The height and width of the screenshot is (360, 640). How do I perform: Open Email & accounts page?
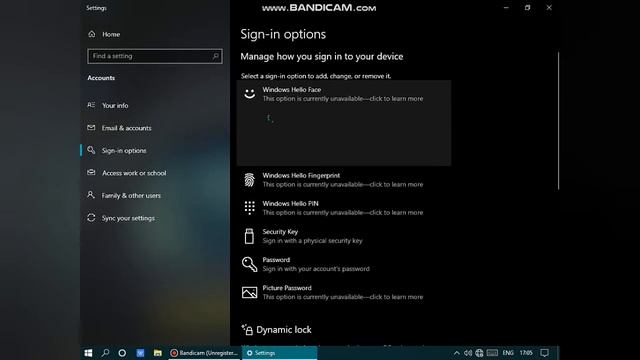click(x=126, y=128)
